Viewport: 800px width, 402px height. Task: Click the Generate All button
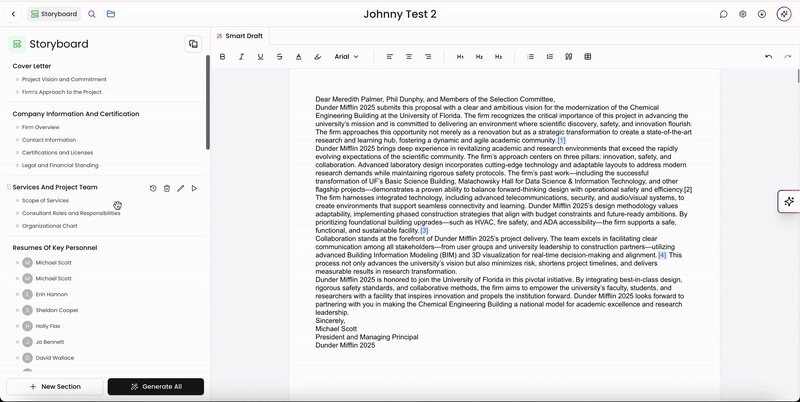[x=156, y=387]
